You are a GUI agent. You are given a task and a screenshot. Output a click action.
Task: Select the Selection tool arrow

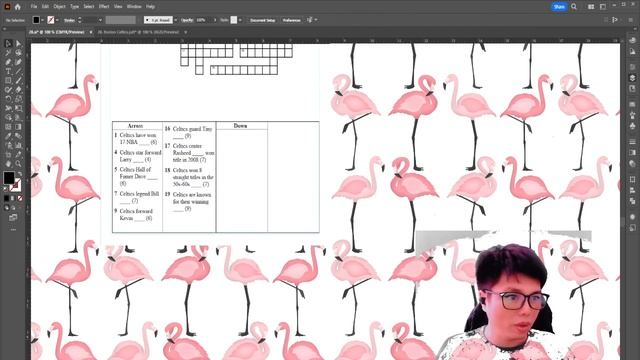tap(8, 43)
